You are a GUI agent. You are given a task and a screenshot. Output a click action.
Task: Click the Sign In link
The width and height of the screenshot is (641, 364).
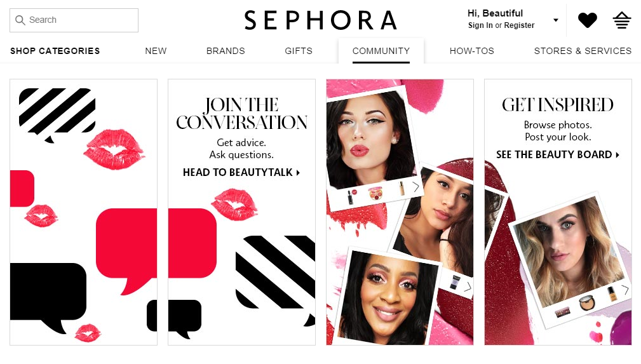[480, 25]
